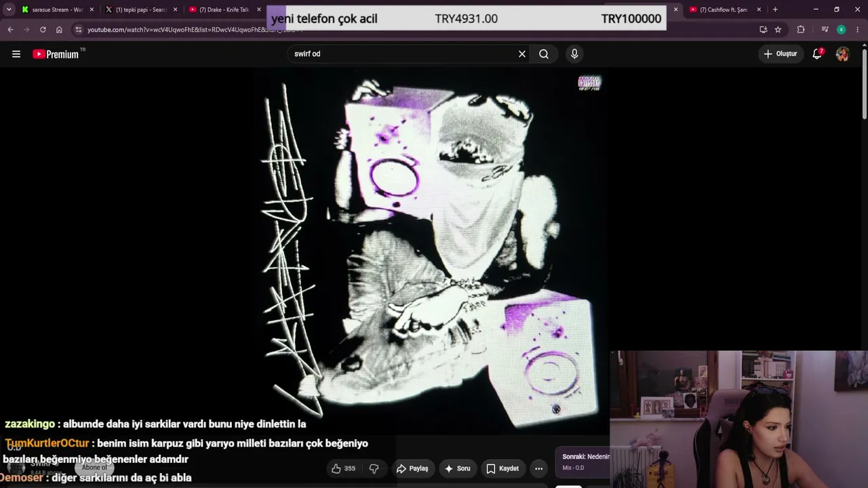Start voice search with the microphone
This screenshot has width=868, height=488.
pyautogui.click(x=574, y=54)
